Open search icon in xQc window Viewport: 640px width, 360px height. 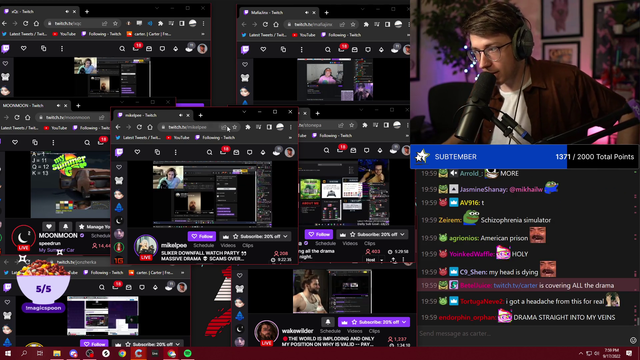click(x=122, y=49)
